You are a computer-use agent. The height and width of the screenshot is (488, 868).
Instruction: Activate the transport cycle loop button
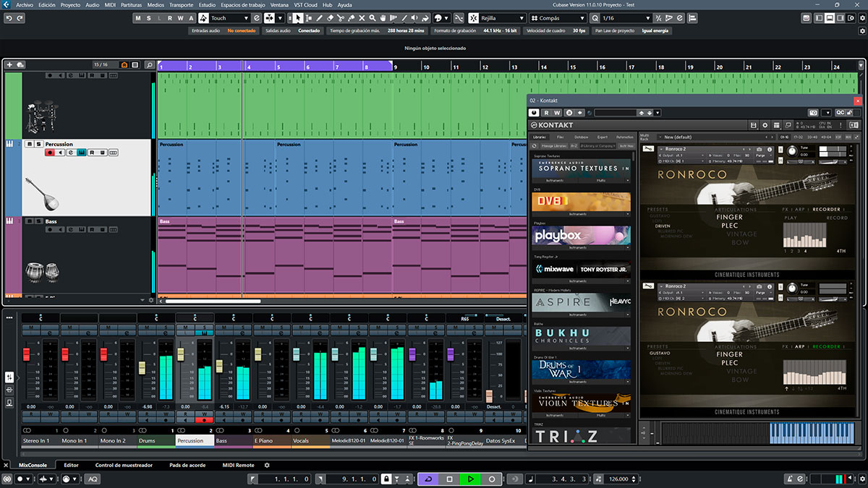tap(429, 479)
